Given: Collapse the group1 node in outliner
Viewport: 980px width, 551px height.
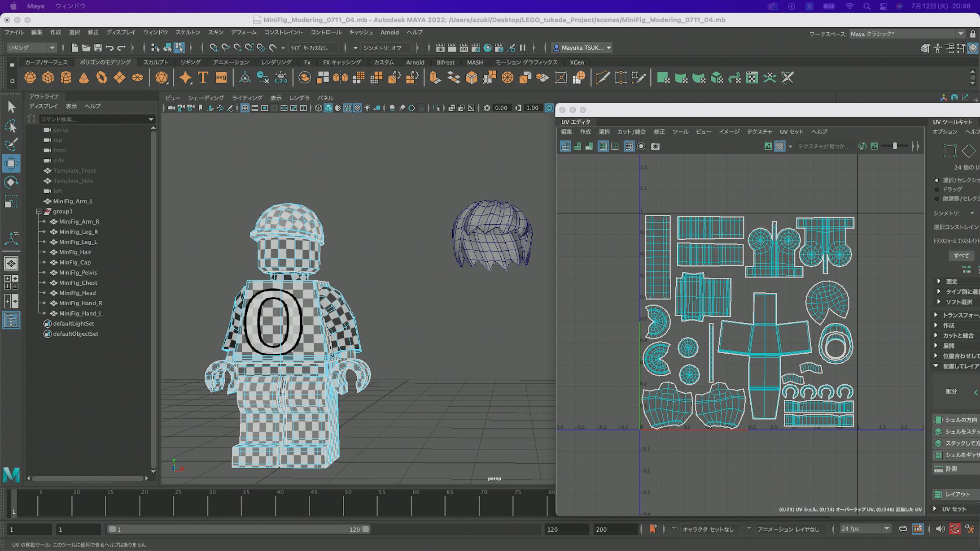Looking at the screenshot, I should click(x=39, y=211).
